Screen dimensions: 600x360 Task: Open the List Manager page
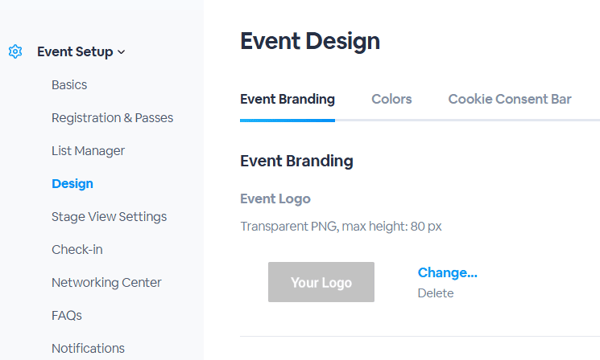click(x=88, y=151)
